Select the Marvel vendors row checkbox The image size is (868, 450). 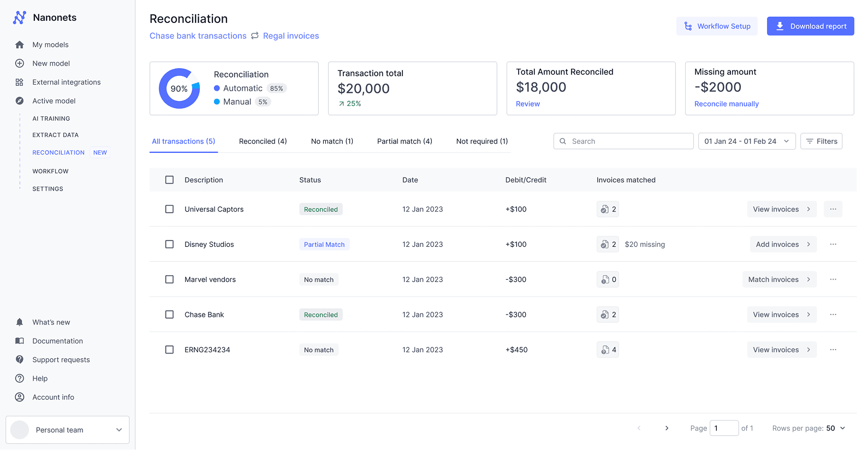[x=170, y=280]
